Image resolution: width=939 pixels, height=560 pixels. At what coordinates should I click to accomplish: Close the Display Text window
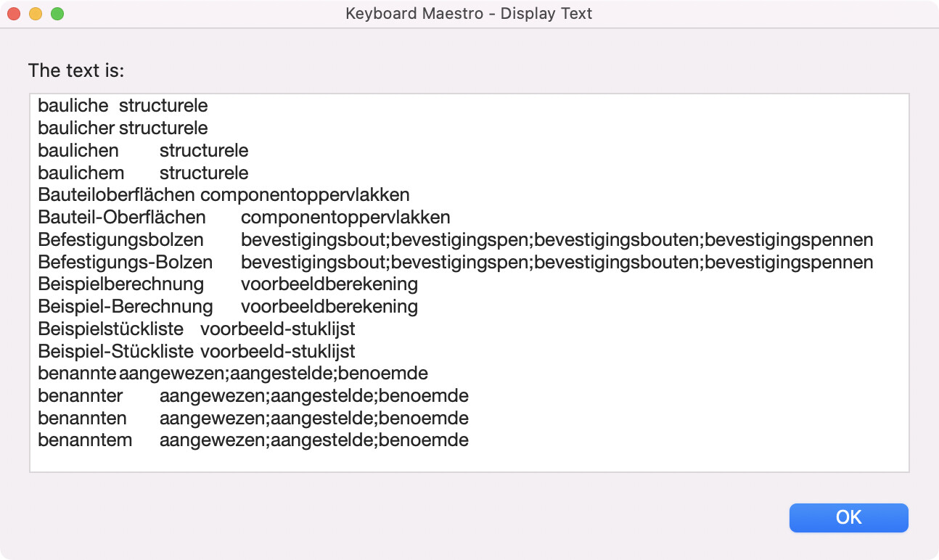click(x=14, y=14)
